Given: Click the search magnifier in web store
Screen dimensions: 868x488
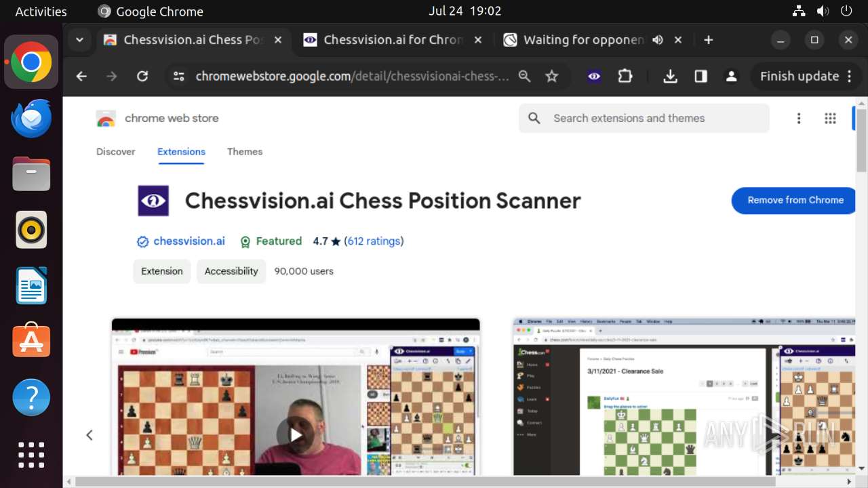Looking at the screenshot, I should click(x=534, y=119).
